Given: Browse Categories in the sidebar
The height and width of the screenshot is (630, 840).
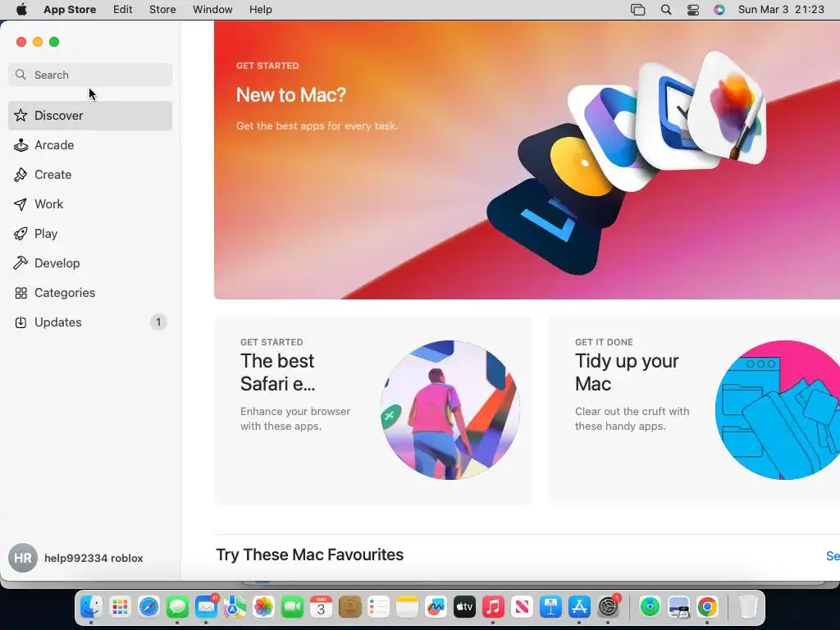Looking at the screenshot, I should coord(90,293).
